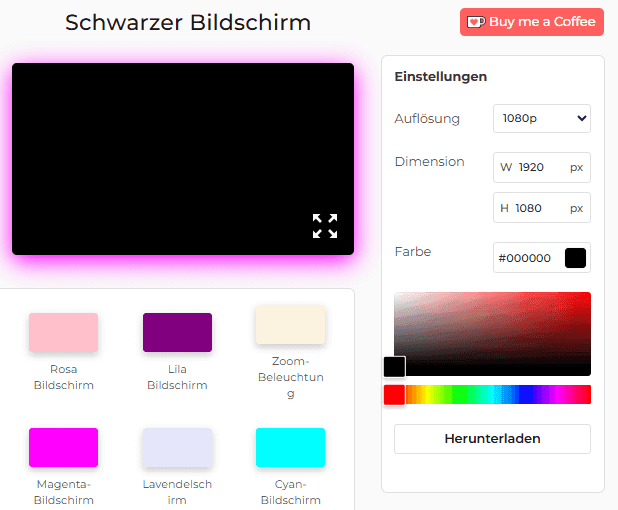Click the fullscreen expand arrows icon
Viewport: 618px width, 510px height.
coord(325,226)
